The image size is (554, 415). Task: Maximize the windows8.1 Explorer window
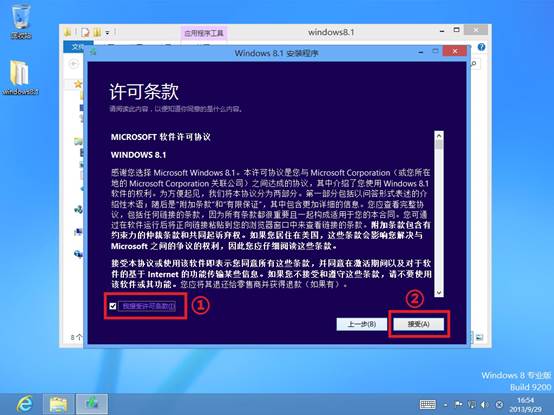click(x=456, y=30)
